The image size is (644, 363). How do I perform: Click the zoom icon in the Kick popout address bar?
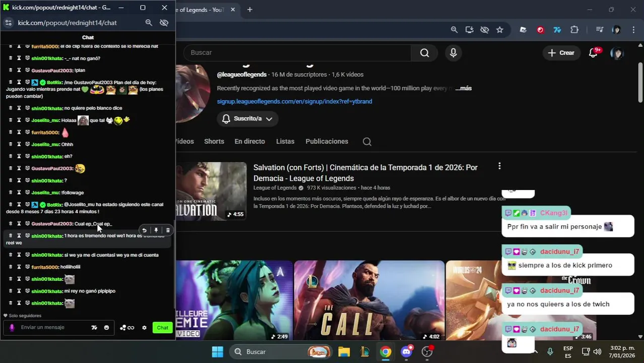coord(149,23)
